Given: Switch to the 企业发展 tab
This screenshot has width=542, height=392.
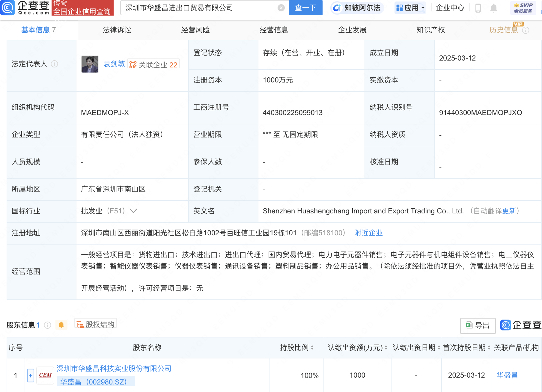Looking at the screenshot, I should click(x=352, y=30).
